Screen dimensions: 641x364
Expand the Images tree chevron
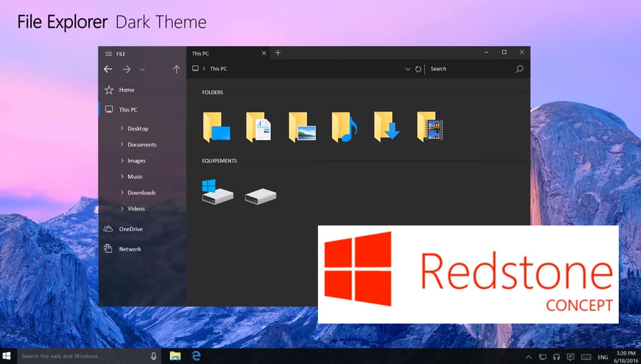coord(122,160)
